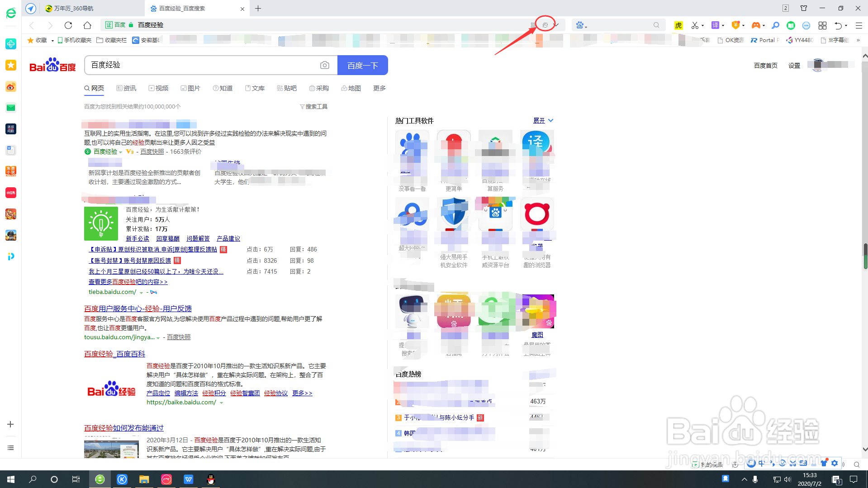868x488 pixels.
Task: Click the 百度一下 search button
Action: pyautogui.click(x=363, y=65)
